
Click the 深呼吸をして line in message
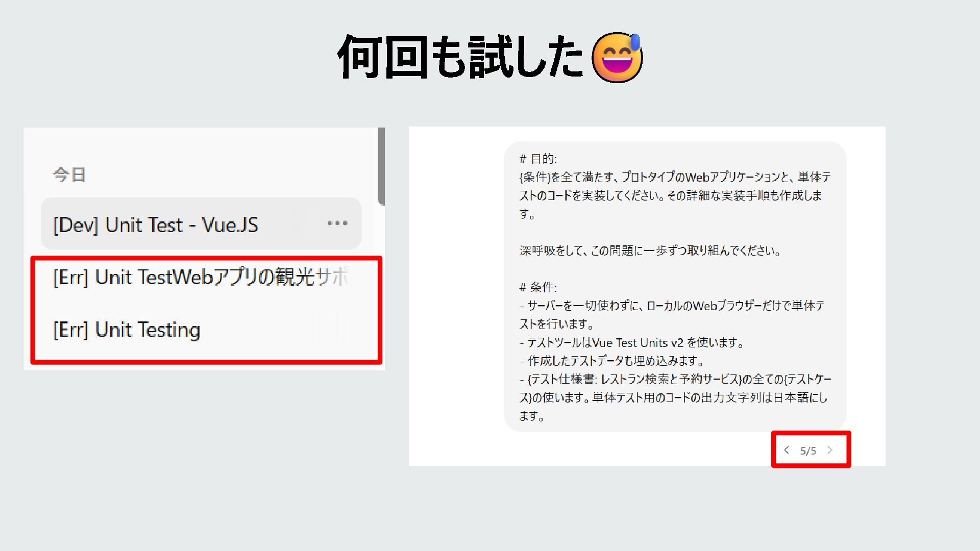tap(650, 251)
